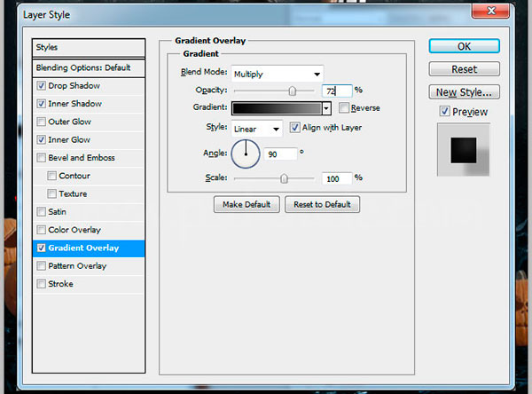Uncheck the Inner Shadow checkbox
532x394 pixels.
41,104
